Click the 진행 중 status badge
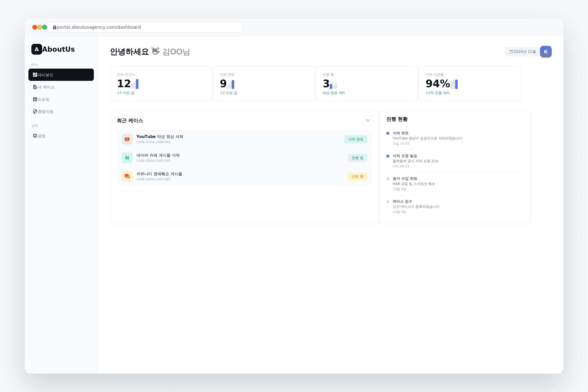588x392 pixels. [x=357, y=158]
